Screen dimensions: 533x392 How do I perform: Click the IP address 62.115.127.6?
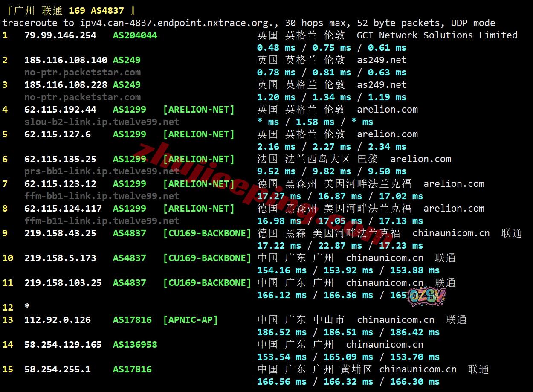58,134
